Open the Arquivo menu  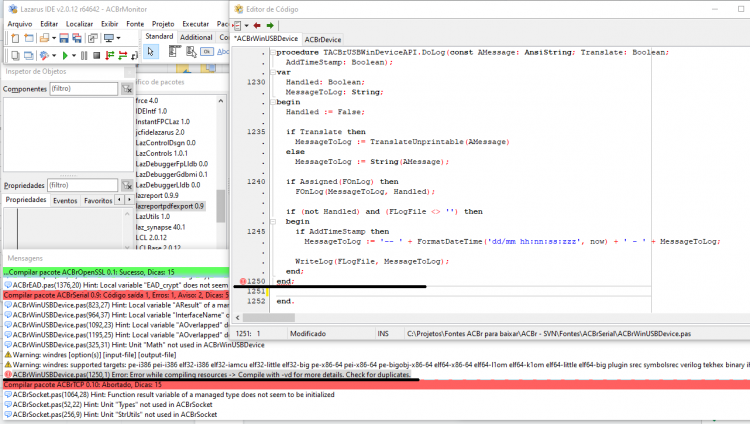(x=20, y=24)
